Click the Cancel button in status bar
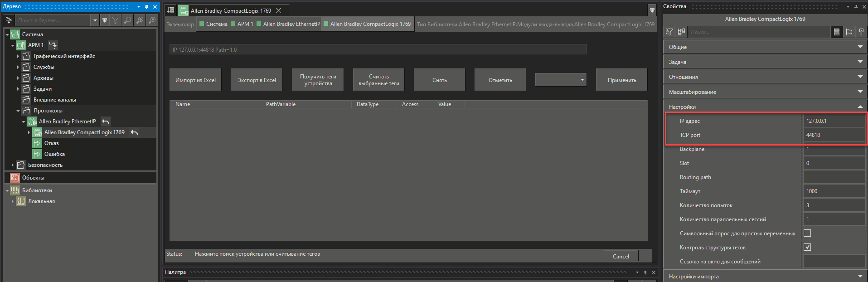 point(621,256)
